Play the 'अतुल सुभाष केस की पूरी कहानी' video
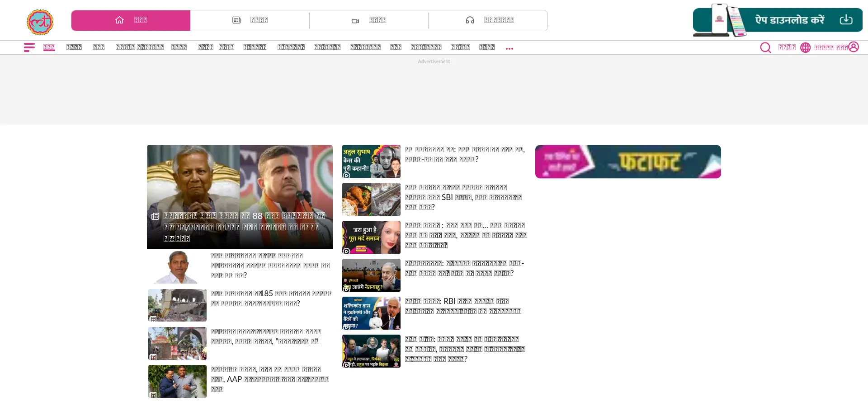Viewport: 868px width, 401px height. (x=371, y=161)
